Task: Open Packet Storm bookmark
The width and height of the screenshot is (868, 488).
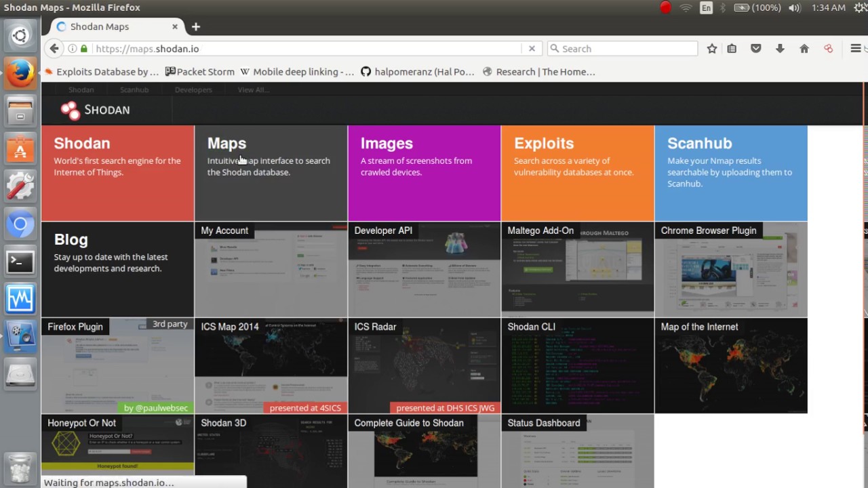Action: coord(200,72)
